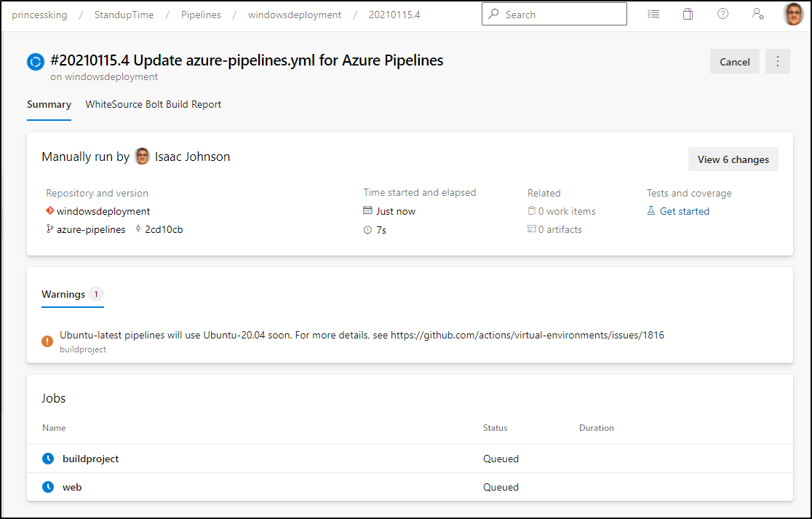This screenshot has height=519, width=812.
Task: Click Isaac Johnson's avatar in the summary
Action: click(142, 156)
